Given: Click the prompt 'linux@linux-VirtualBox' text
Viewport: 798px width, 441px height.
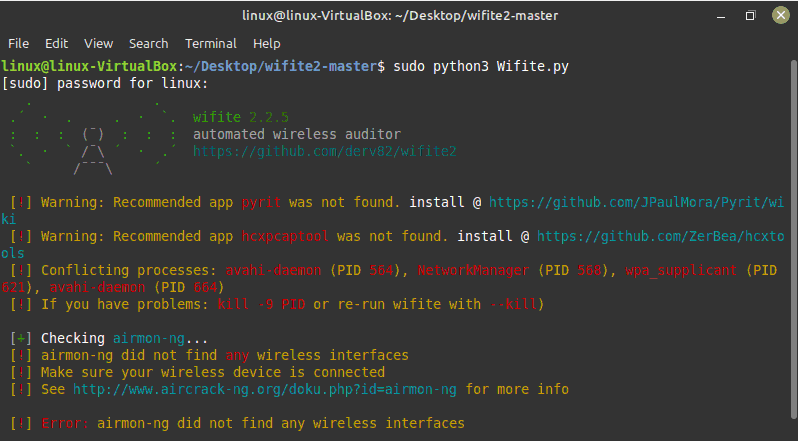Looking at the screenshot, I should [89, 67].
